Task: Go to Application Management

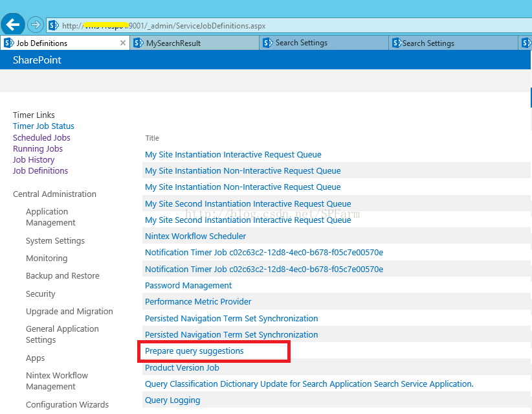Action: pos(50,217)
